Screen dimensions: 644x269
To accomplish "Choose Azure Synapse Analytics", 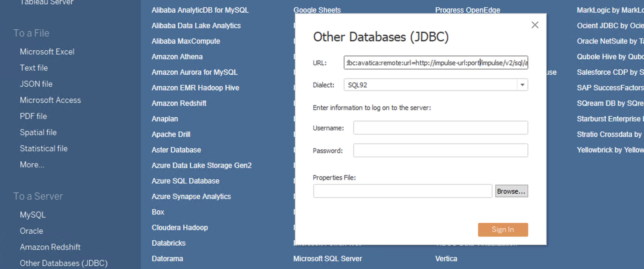I will [x=191, y=197].
